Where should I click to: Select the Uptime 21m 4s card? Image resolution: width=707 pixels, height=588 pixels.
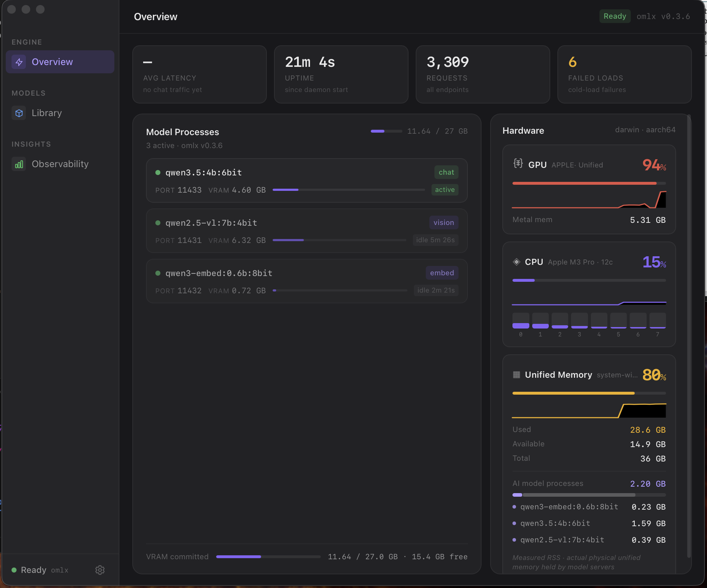341,74
